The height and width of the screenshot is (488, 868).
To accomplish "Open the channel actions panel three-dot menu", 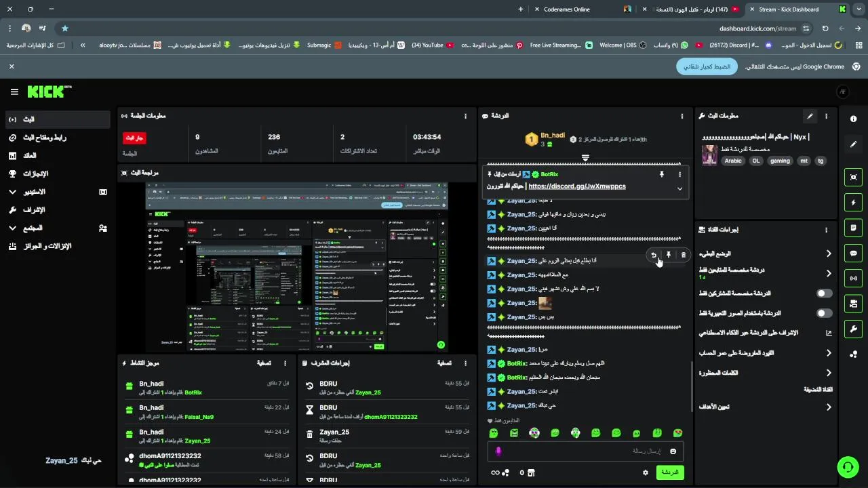I will pyautogui.click(x=826, y=230).
